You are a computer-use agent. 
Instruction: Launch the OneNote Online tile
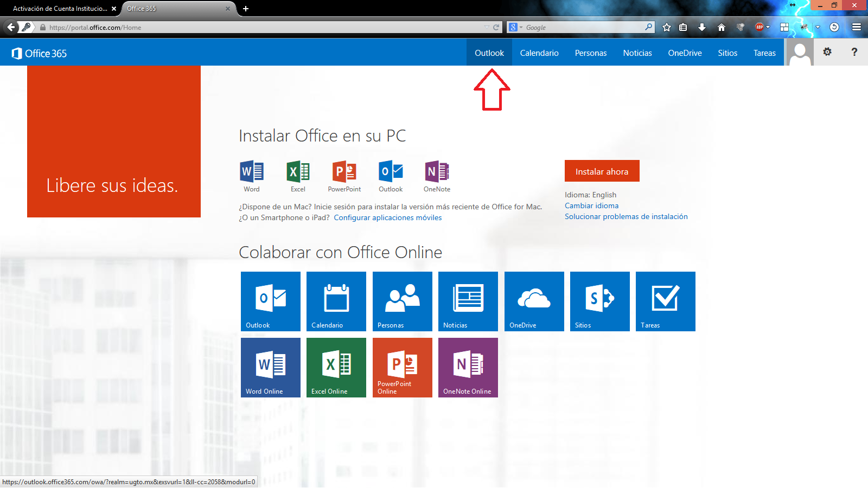[468, 367]
